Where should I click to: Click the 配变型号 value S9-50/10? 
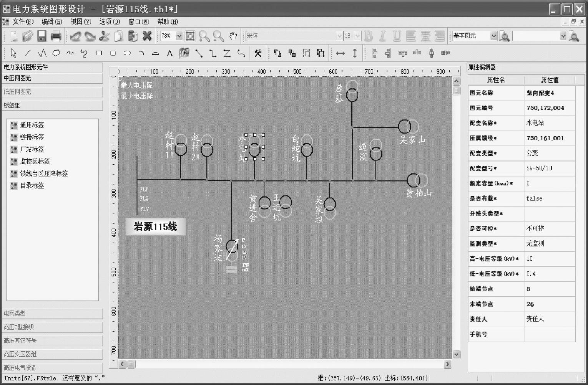[x=550, y=168]
